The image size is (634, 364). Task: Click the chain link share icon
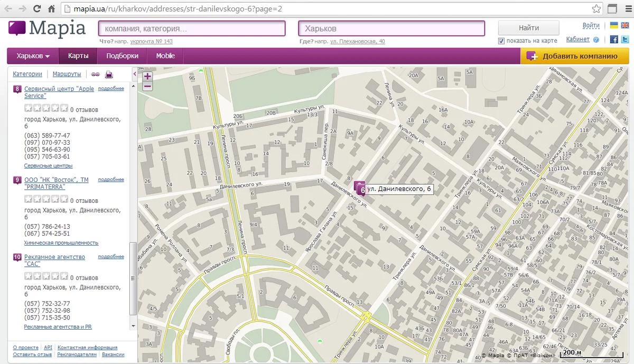coord(96,74)
